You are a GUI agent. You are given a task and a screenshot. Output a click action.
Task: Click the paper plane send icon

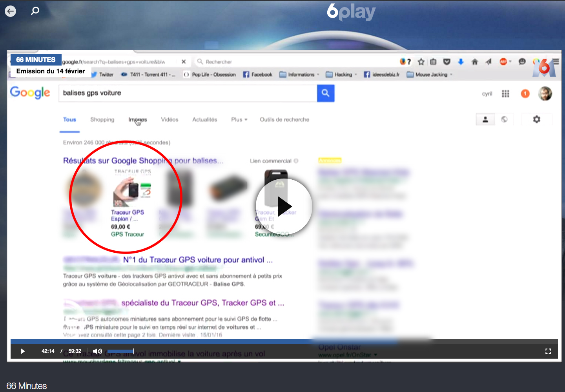488,62
